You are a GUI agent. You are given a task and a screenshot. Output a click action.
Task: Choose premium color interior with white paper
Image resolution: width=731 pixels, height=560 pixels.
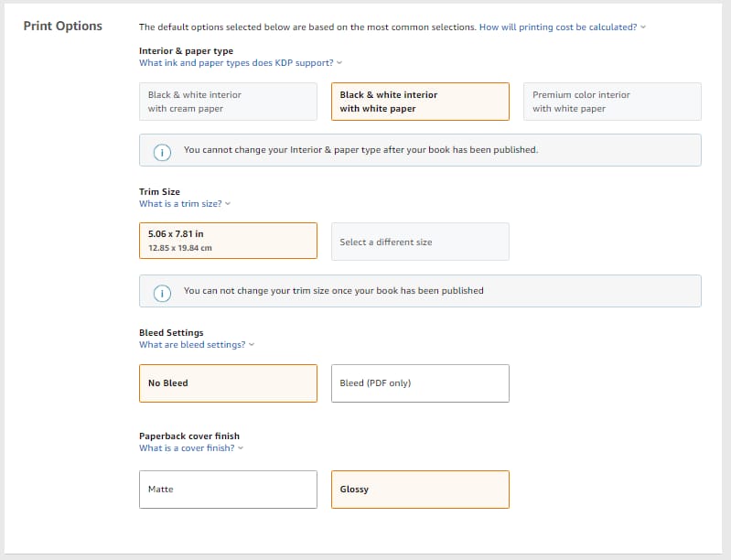[x=611, y=102]
